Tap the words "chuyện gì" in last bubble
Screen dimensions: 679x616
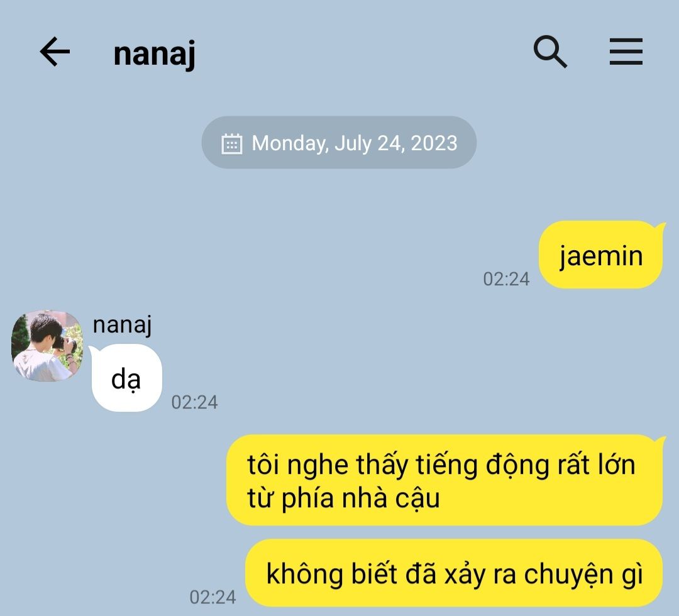coord(583,574)
